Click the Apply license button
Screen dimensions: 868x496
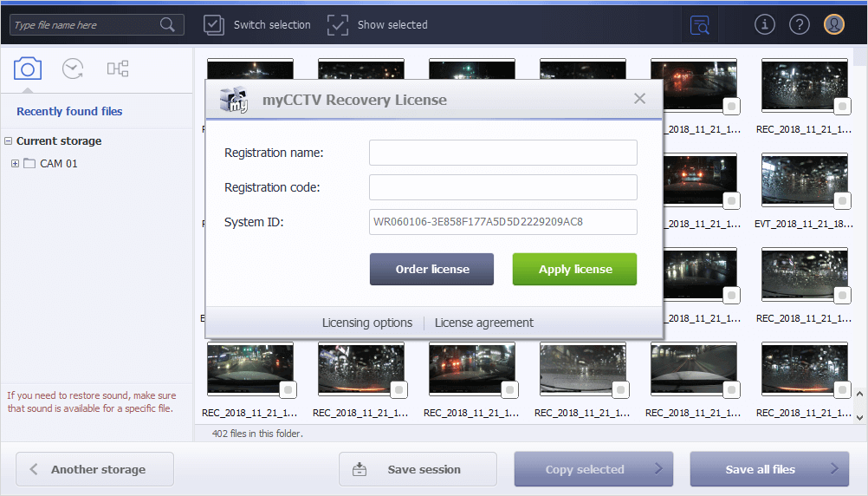pyautogui.click(x=574, y=270)
